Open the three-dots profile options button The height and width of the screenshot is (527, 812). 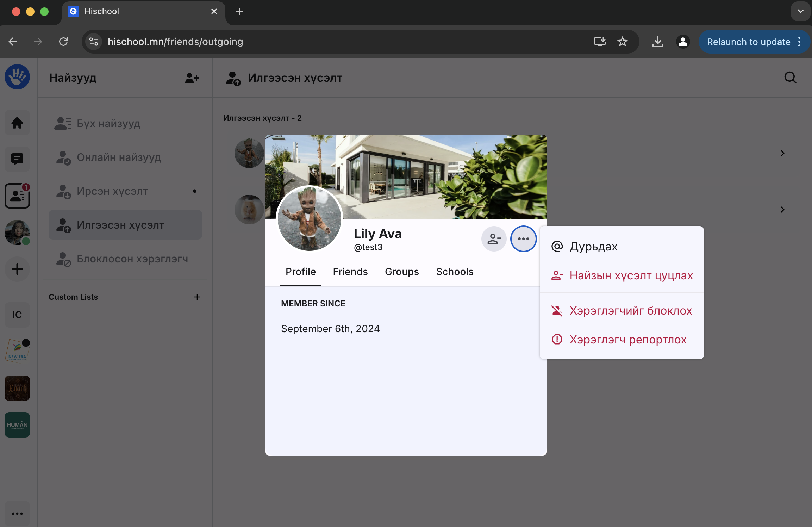click(x=523, y=239)
